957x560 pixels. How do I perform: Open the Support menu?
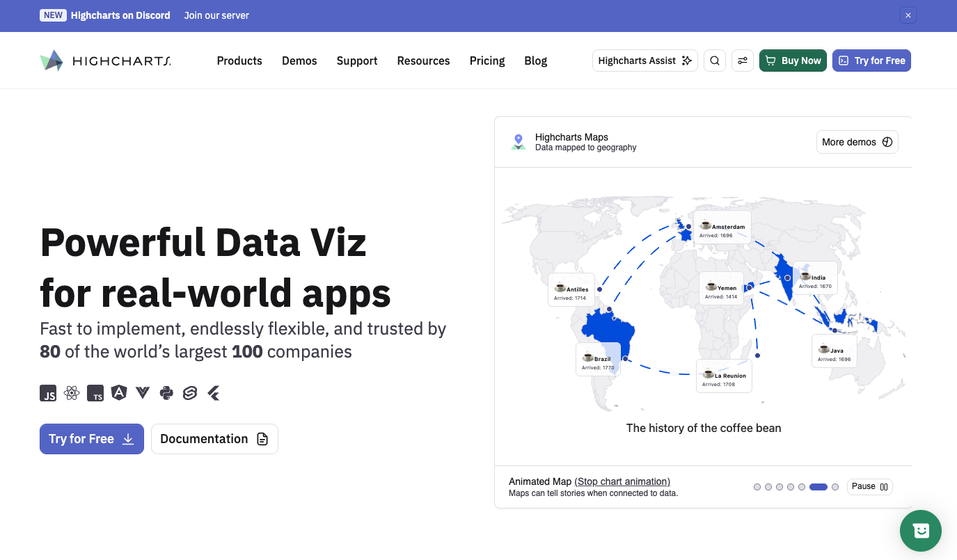357,61
